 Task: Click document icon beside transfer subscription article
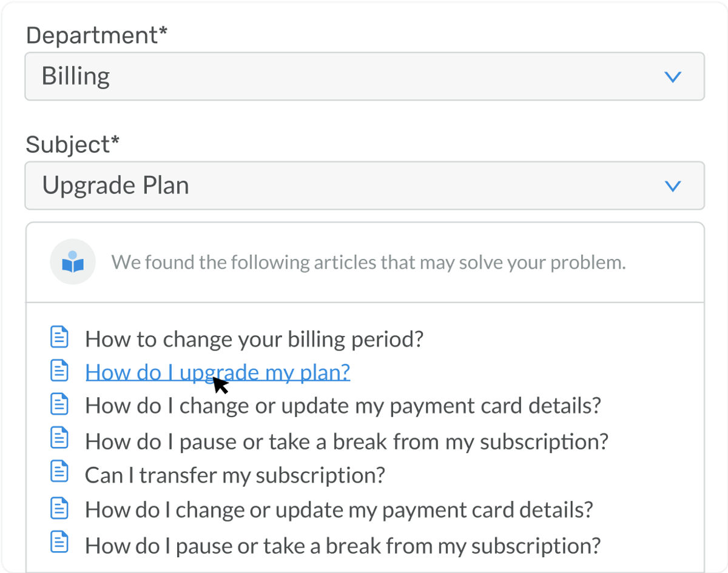pyautogui.click(x=59, y=471)
